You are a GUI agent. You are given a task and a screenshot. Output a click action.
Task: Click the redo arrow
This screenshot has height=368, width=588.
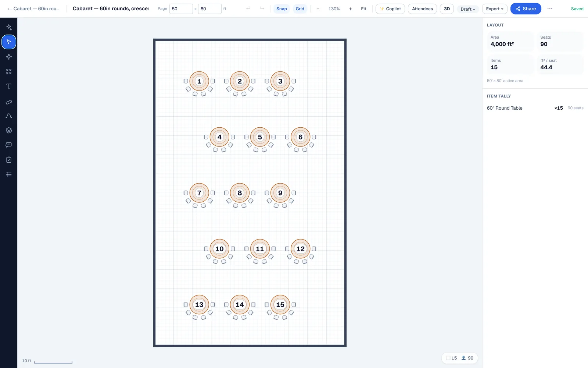point(262,8)
